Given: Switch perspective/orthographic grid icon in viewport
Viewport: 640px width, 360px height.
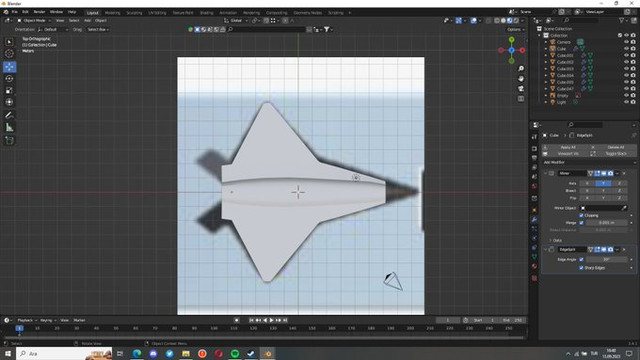Looking at the screenshot, I should click(521, 98).
